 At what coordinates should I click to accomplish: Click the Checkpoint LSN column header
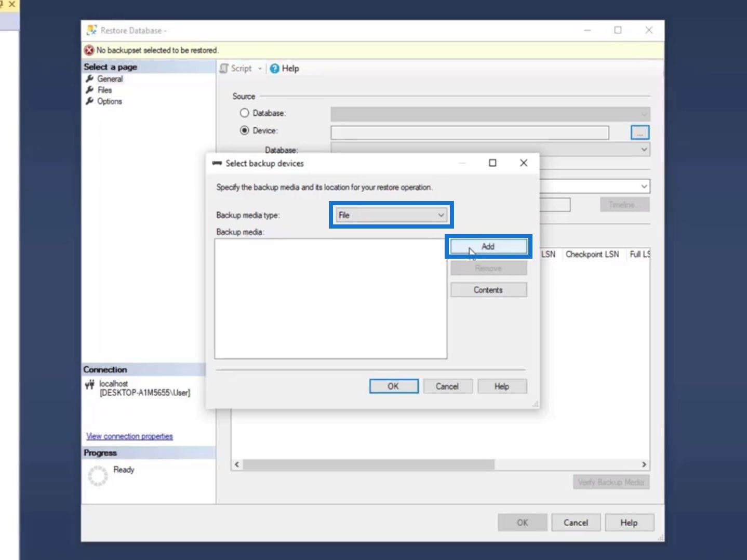pos(592,254)
